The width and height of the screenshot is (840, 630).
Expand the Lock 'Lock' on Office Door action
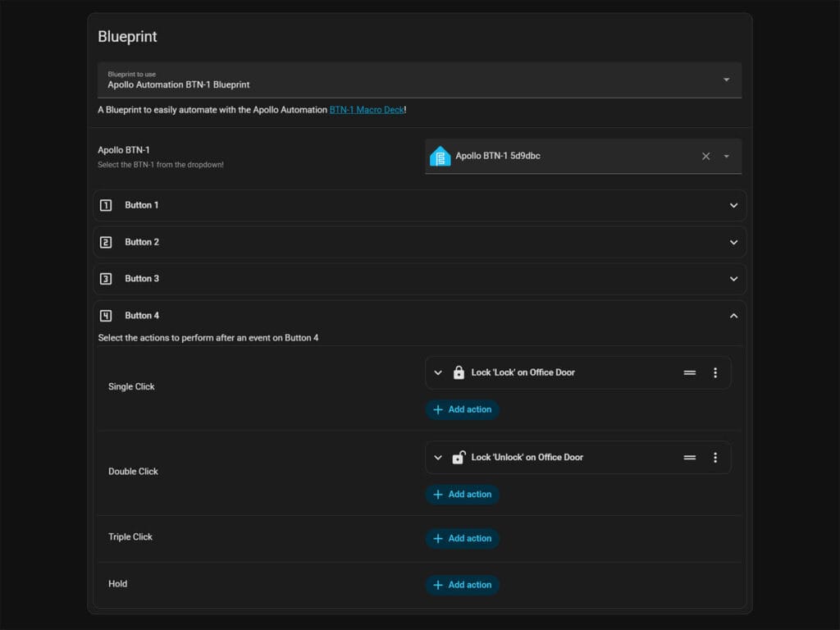pos(438,372)
